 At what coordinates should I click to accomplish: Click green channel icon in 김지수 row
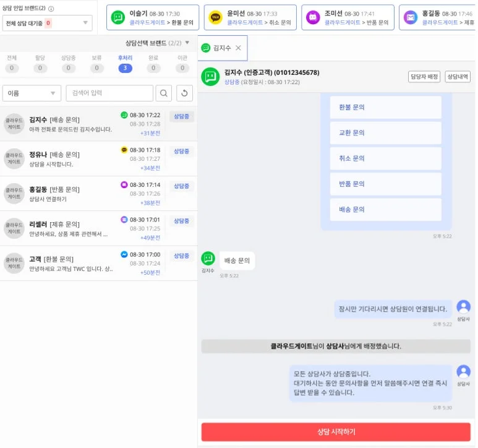tap(124, 115)
